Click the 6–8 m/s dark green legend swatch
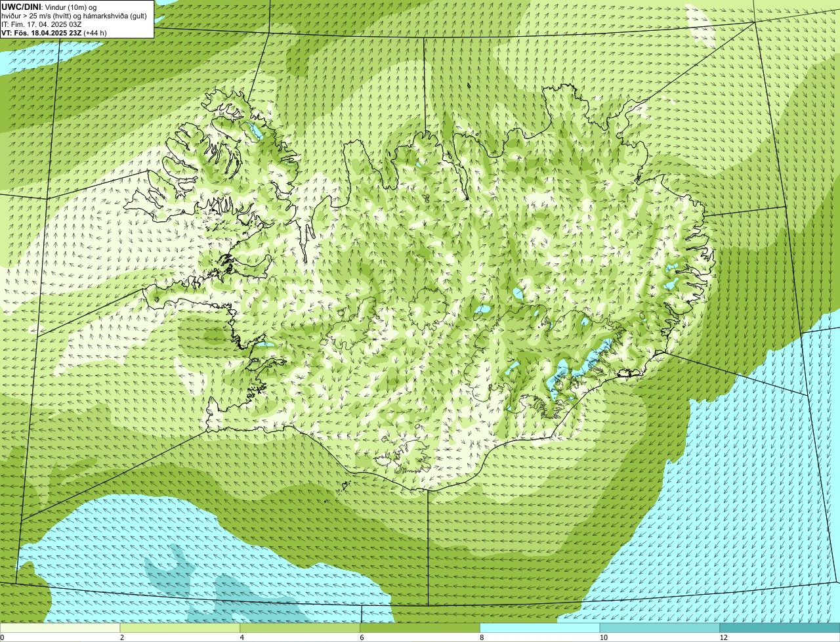The height and width of the screenshot is (642, 840). point(420,628)
